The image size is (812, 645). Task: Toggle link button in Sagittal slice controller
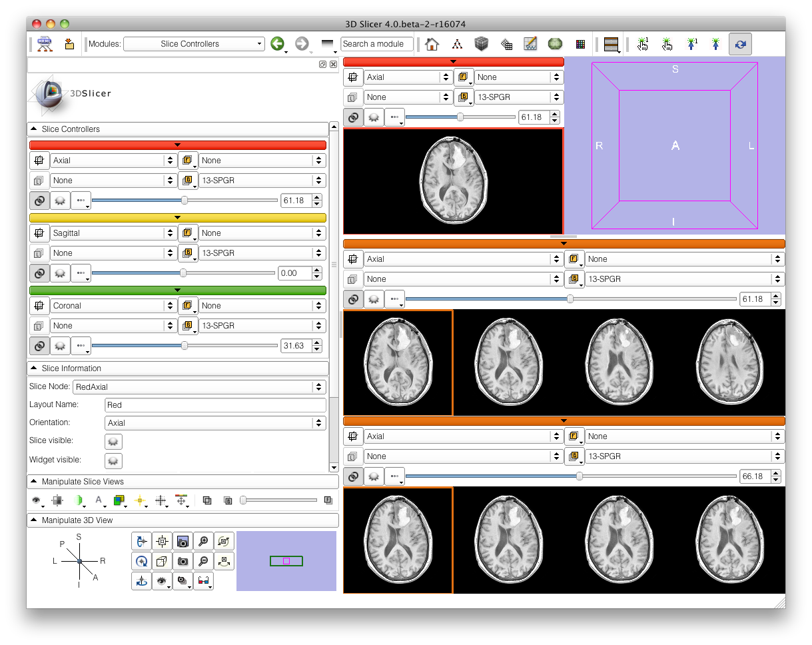[39, 273]
